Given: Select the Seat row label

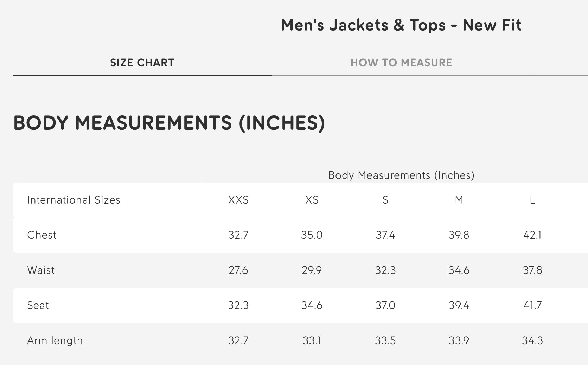Looking at the screenshot, I should 38,305.
